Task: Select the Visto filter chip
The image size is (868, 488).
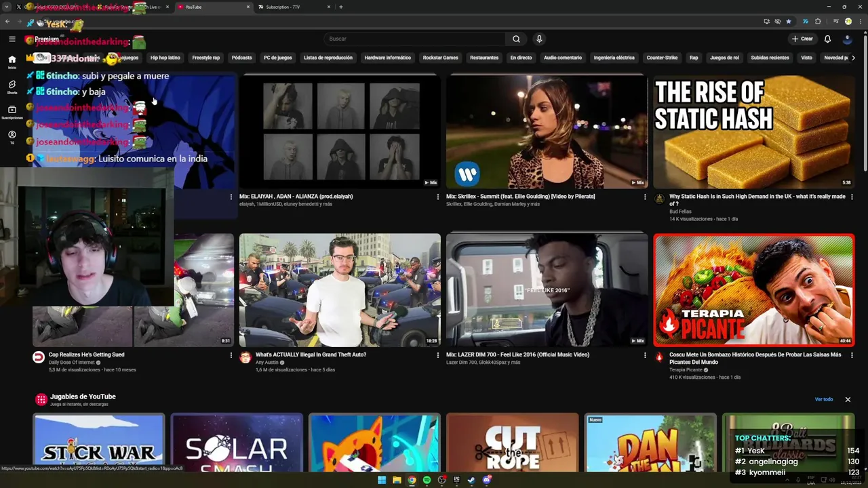Action: tap(806, 58)
